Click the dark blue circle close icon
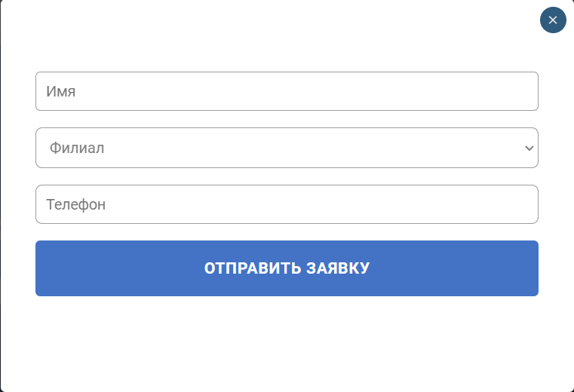Screen dimensions: 574x392 coord(553,20)
